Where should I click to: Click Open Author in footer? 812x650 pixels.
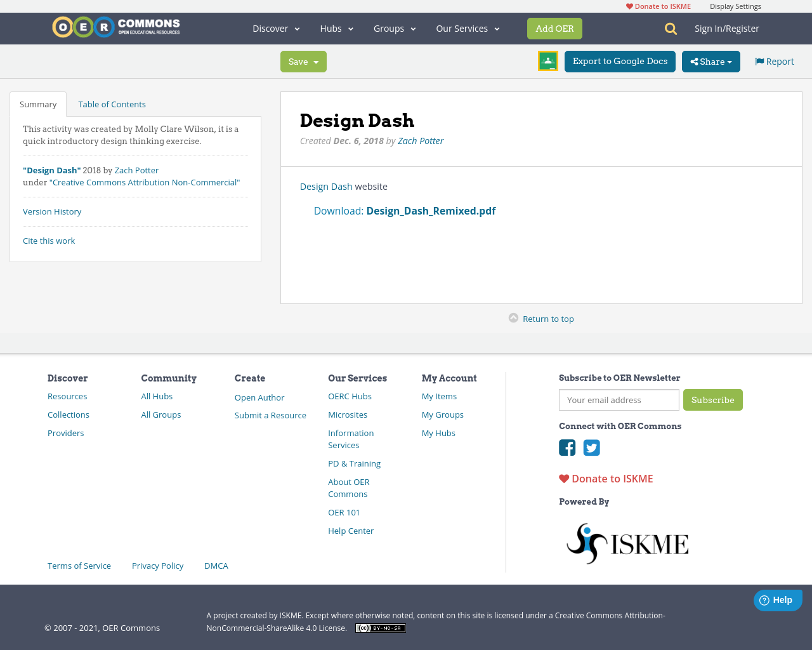pos(259,397)
